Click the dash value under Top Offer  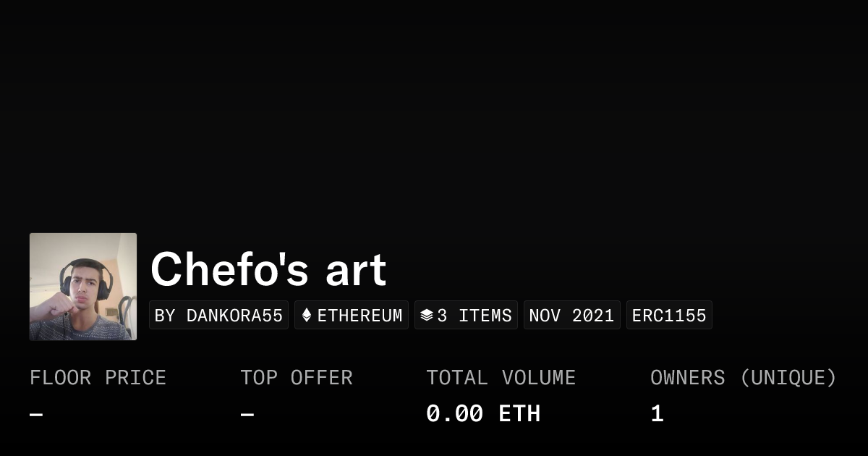(247, 415)
